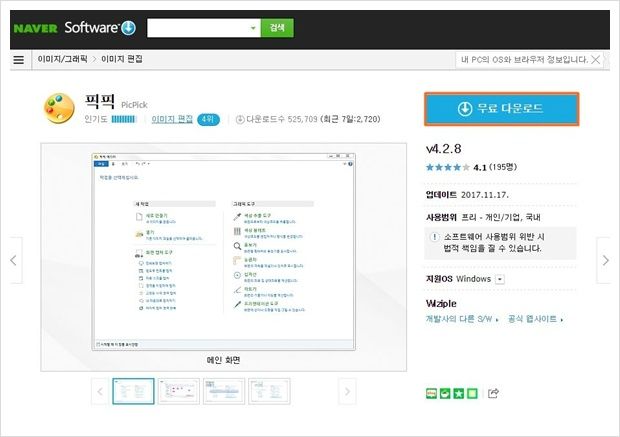The image size is (620, 437).
Task: Click the popularity level bar
Action: [x=123, y=119]
